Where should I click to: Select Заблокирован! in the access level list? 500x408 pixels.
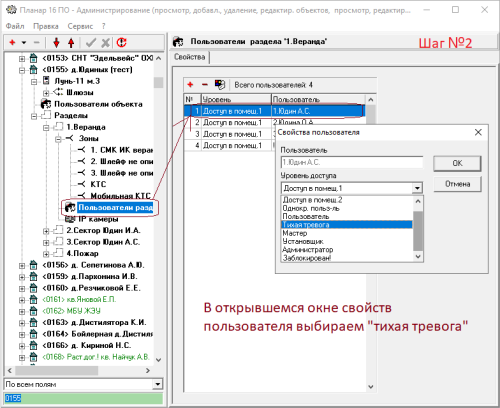347,258
